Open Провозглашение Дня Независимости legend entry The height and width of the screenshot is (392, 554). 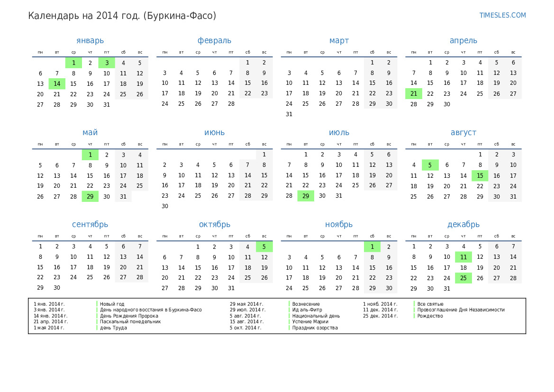point(461,310)
